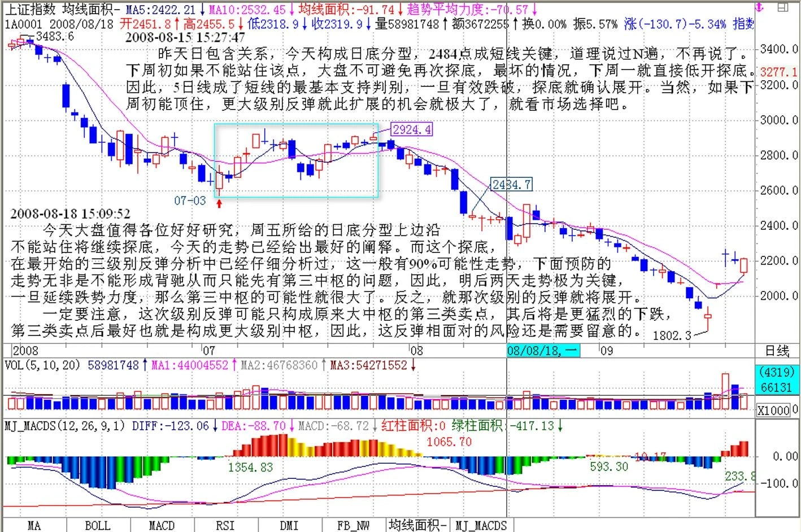This screenshot has height=532, width=801.
Task: Click the VOL(5,10,20) indicator title
Action: [42, 365]
